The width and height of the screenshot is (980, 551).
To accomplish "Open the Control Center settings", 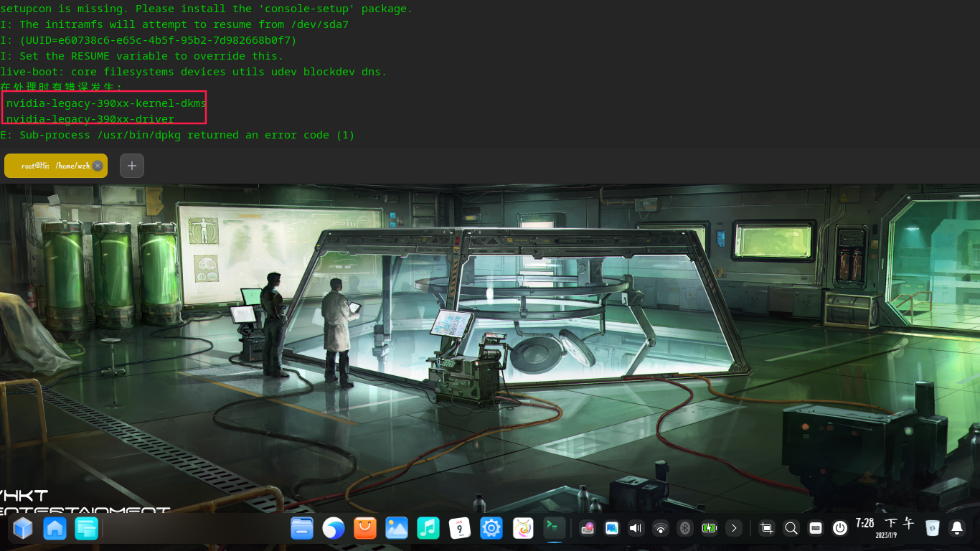I will (x=491, y=528).
